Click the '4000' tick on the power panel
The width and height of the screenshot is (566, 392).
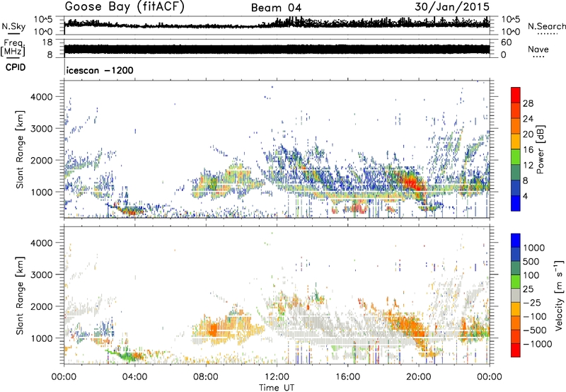click(x=42, y=97)
